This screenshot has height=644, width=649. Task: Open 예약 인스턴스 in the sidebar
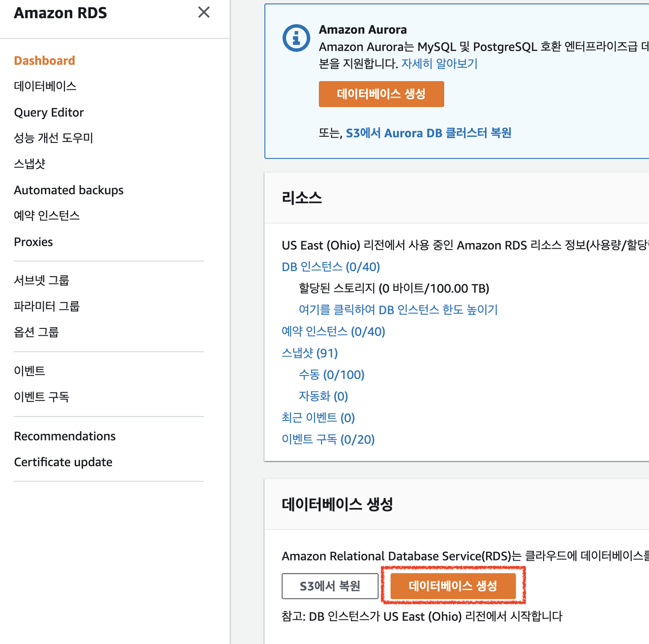click(47, 215)
